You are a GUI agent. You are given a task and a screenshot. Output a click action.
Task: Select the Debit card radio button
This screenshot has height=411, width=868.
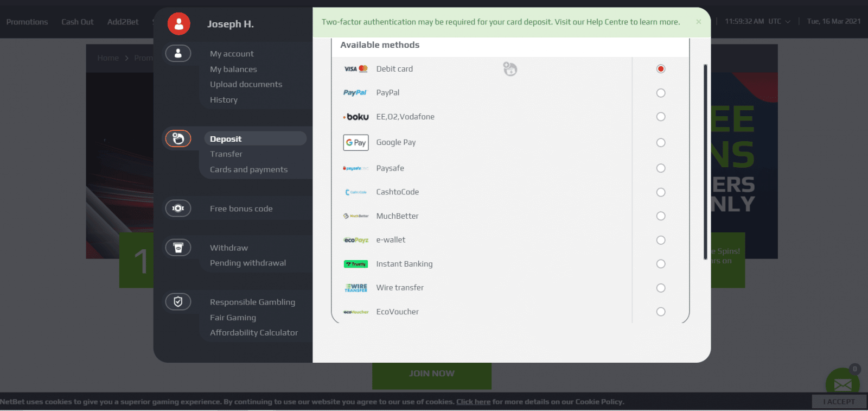click(661, 69)
